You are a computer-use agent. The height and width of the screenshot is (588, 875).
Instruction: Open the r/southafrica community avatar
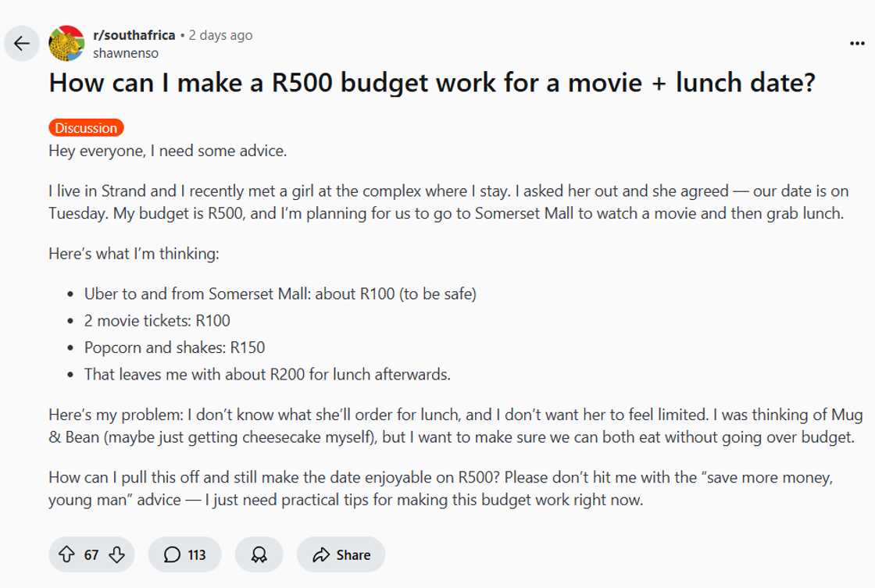point(66,43)
